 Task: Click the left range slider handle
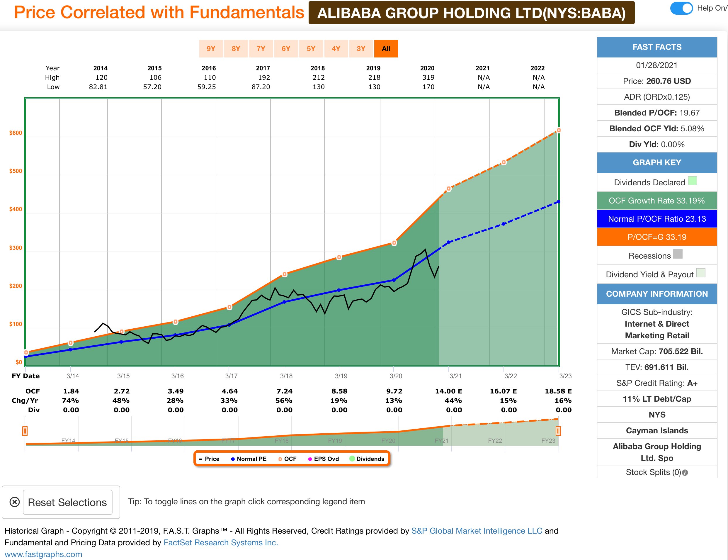tap(25, 431)
